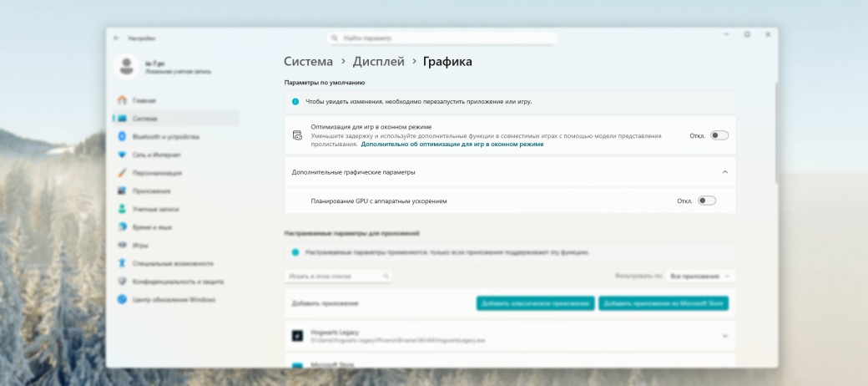
Task: Toggle Планирование GPU с аппаратным ускорением
Action: [x=707, y=201]
